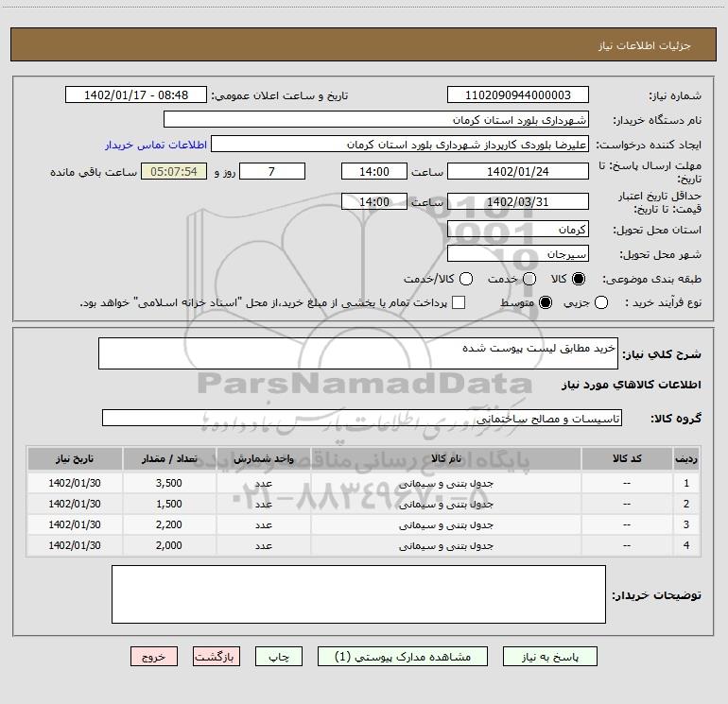Screen dimensions: 728x704
Task: Select the خدمت radio button
Action: 529,279
